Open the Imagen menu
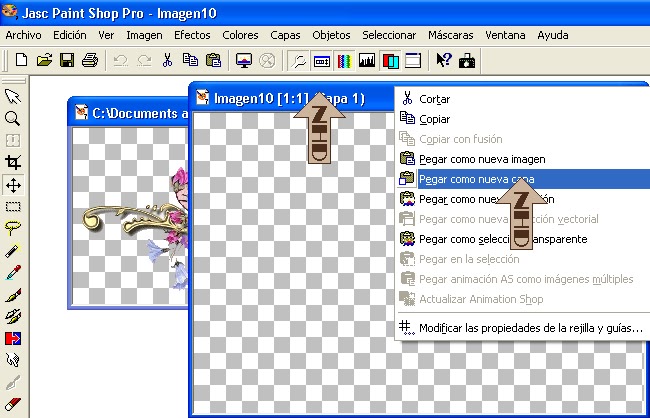The height and width of the screenshot is (418, 650). point(144,35)
